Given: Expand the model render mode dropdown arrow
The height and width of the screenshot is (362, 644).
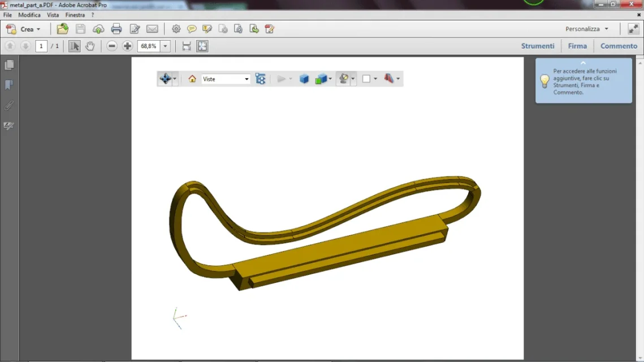Looking at the screenshot, I should [x=330, y=79].
